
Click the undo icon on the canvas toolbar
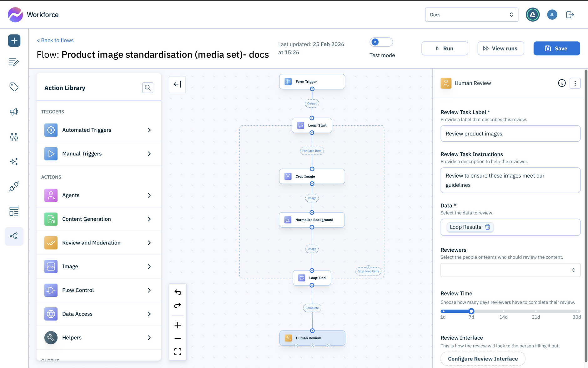click(x=178, y=292)
